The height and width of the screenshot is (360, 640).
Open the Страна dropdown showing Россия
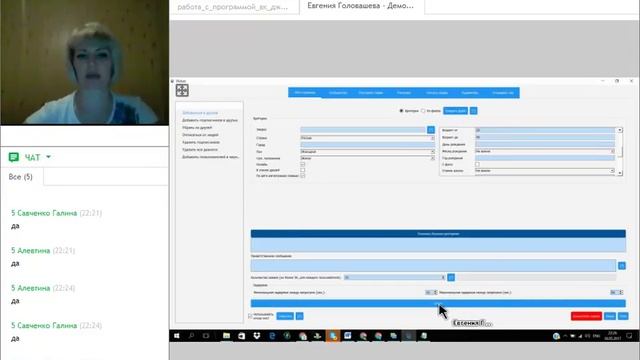coord(367,138)
